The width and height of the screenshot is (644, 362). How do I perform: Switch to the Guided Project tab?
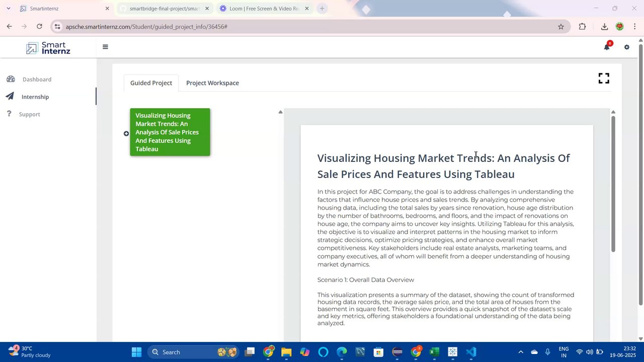click(x=151, y=83)
